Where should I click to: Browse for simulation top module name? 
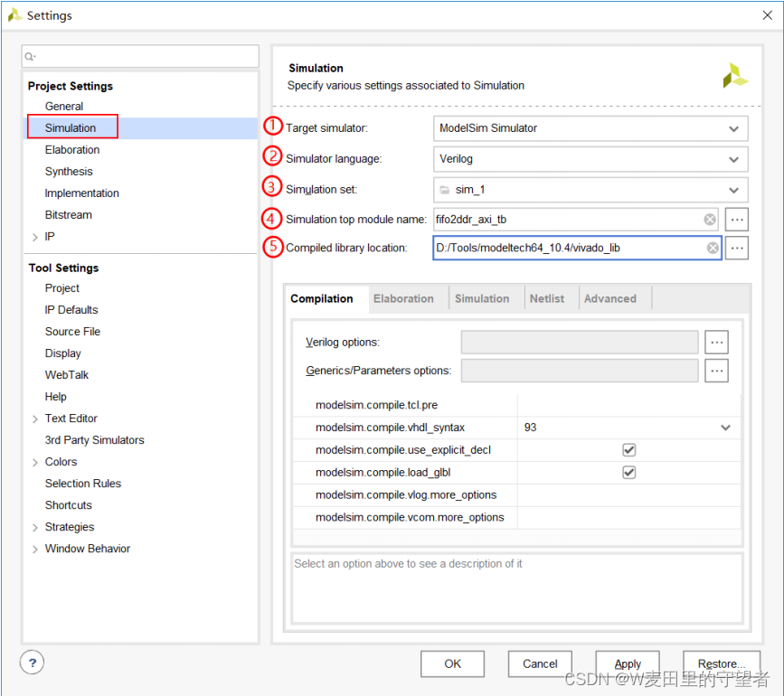736,220
